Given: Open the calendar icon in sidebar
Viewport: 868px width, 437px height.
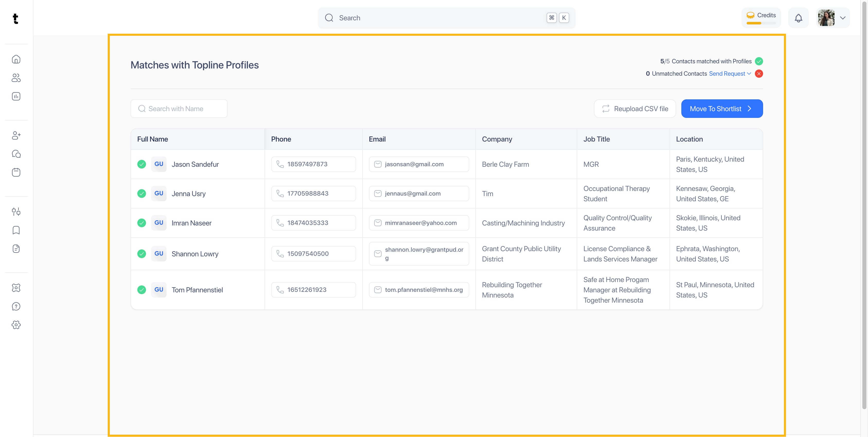Looking at the screenshot, I should pos(16,172).
